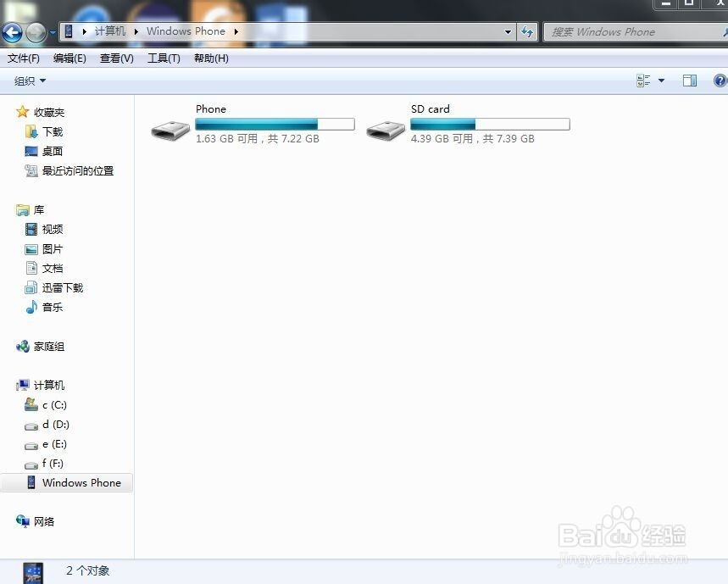Screen dimensions: 728x584
Task: Open the 文件(F) menu
Action: point(24,58)
